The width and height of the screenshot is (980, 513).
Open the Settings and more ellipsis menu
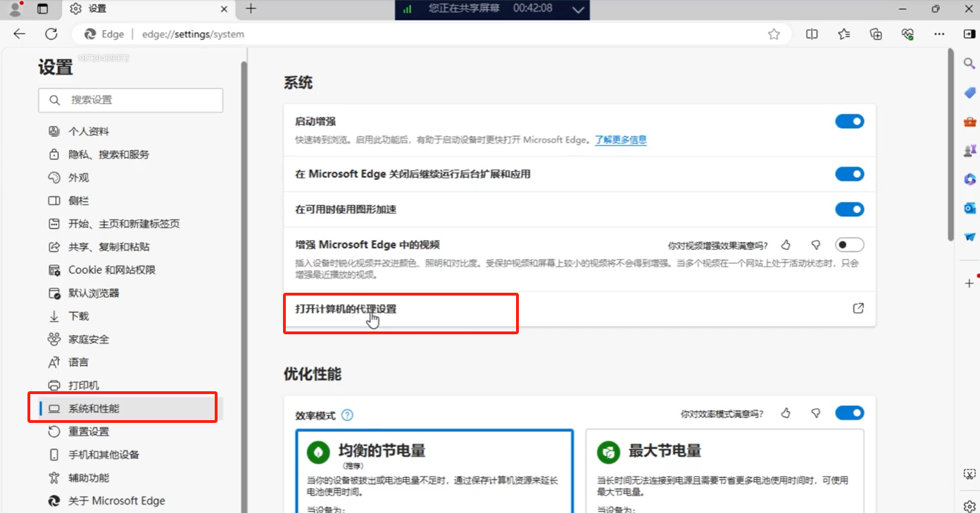[939, 34]
